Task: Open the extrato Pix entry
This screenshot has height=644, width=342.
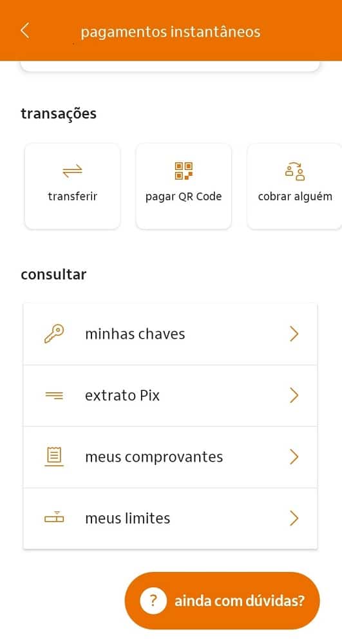Action: click(x=170, y=395)
